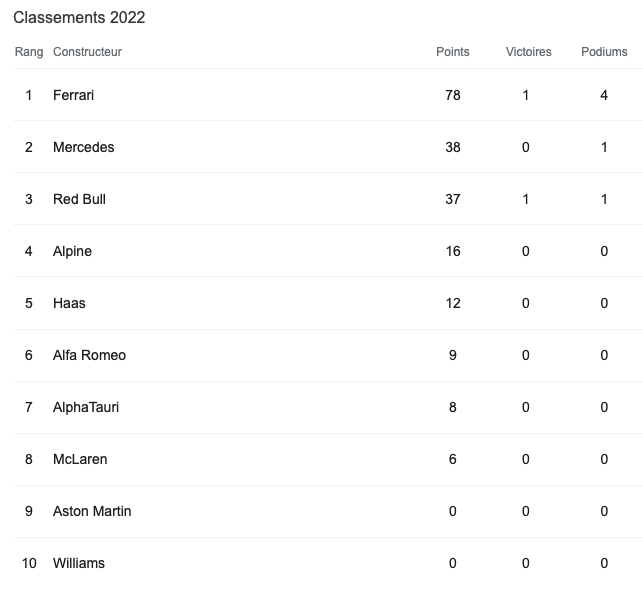Click Ferrari's podium count of 4
643x590 pixels.
604,95
